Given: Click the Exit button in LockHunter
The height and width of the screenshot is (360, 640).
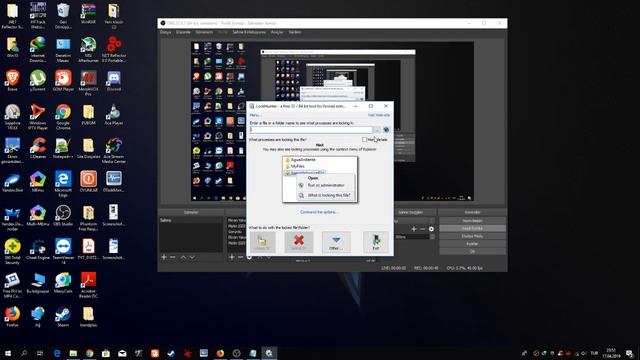Looking at the screenshot, I should click(x=376, y=242).
